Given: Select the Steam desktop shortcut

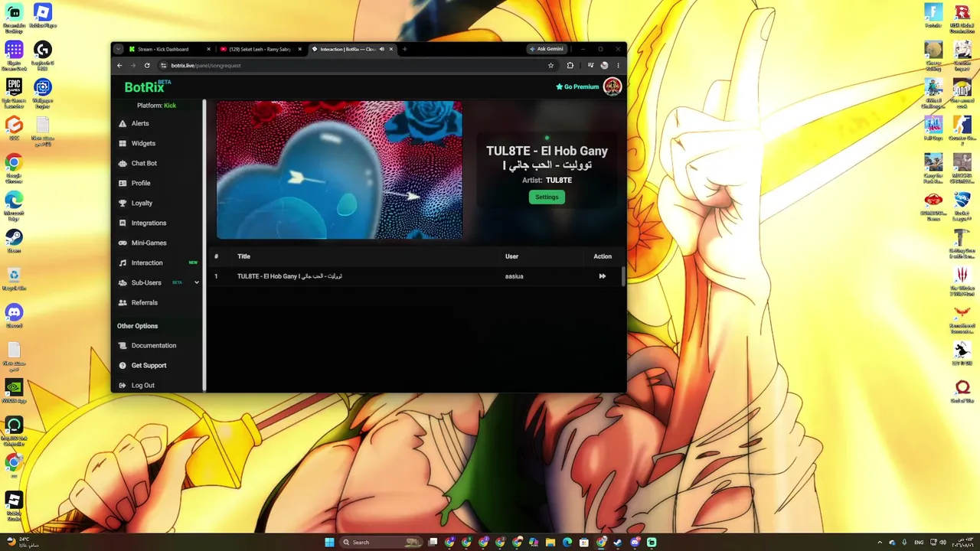Looking at the screenshot, I should click(14, 242).
